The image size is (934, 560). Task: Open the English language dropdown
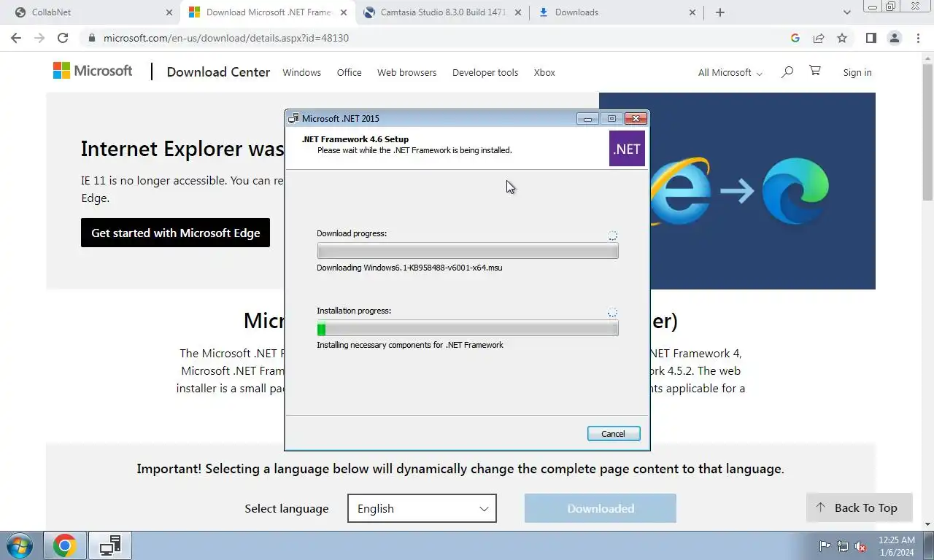click(422, 508)
